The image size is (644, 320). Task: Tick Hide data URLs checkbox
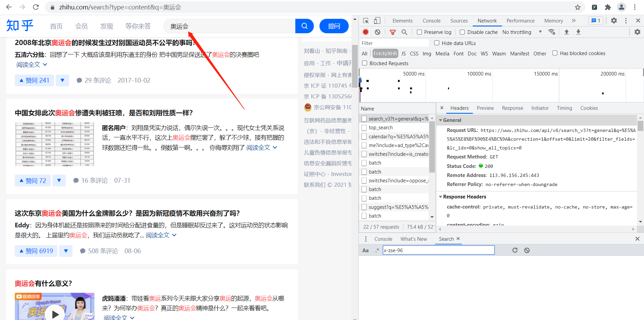(437, 43)
